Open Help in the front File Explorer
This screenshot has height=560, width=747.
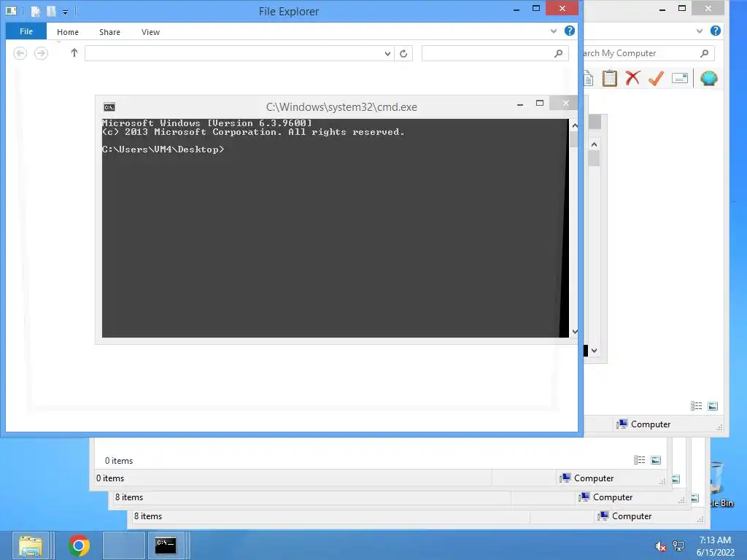coord(569,31)
